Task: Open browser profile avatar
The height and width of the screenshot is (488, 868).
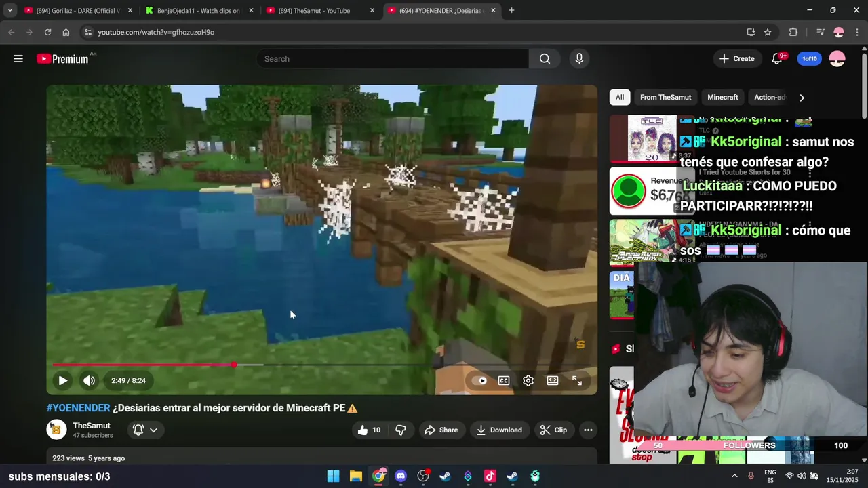Action: pyautogui.click(x=839, y=32)
